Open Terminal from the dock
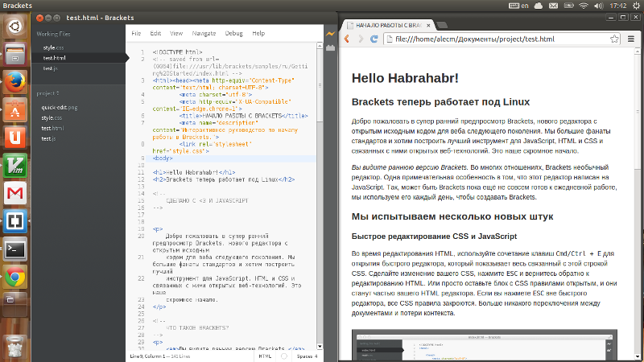This screenshot has width=644, height=362. (x=14, y=249)
